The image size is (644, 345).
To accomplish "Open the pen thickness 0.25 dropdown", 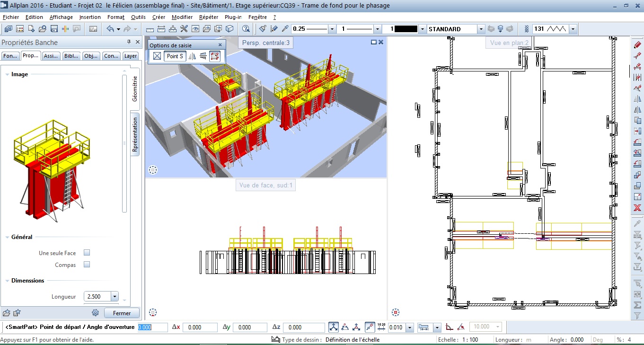I will point(332,29).
